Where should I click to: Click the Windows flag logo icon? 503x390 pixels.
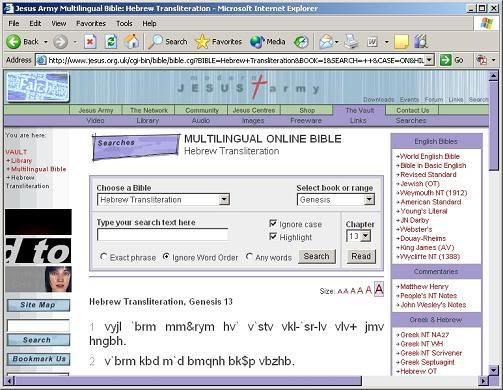coord(487,23)
